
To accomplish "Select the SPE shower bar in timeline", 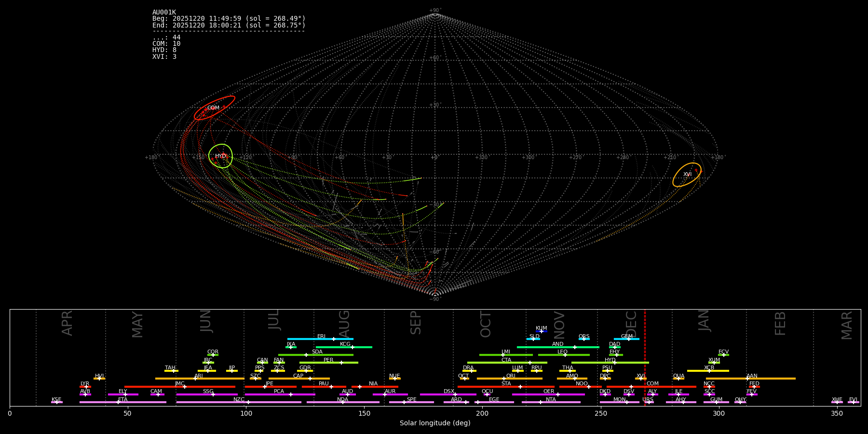I will tap(411, 402).
